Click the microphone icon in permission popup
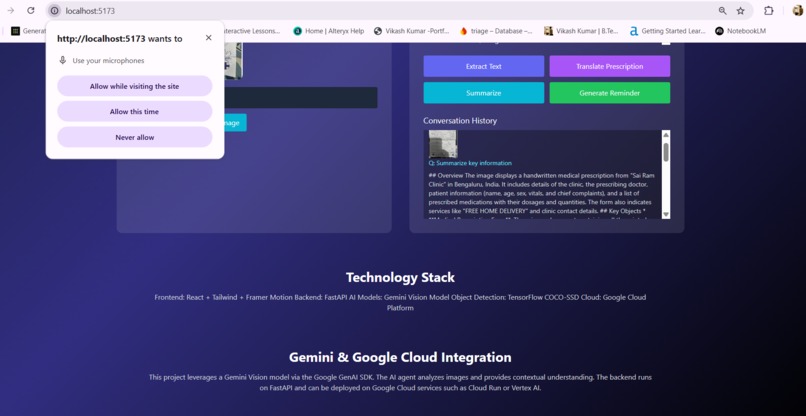The image size is (806, 416). coord(63,60)
